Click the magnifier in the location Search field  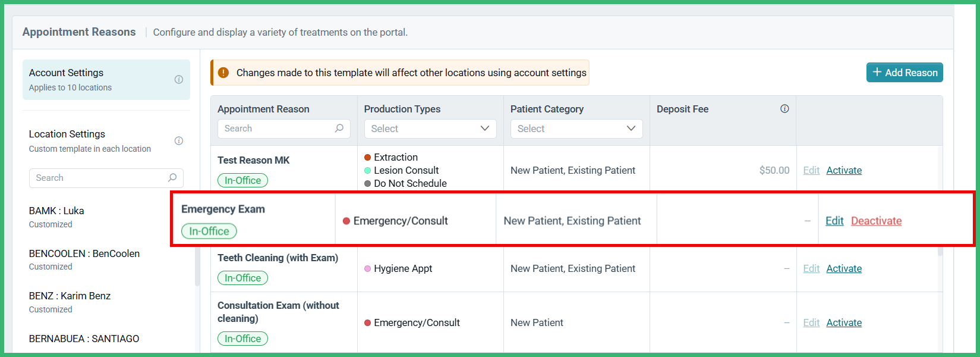(x=172, y=177)
